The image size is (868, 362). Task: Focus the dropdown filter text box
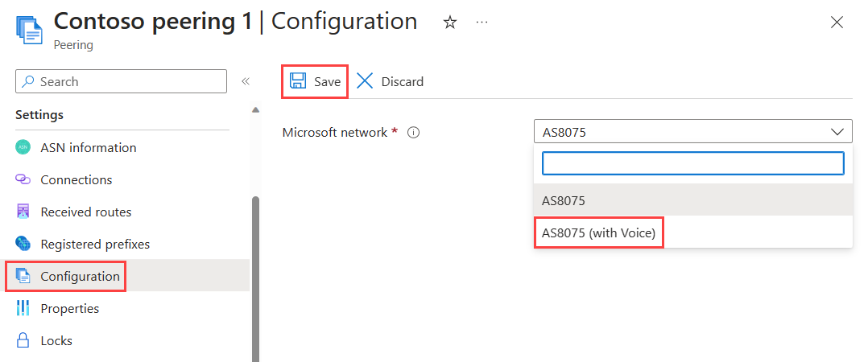693,163
